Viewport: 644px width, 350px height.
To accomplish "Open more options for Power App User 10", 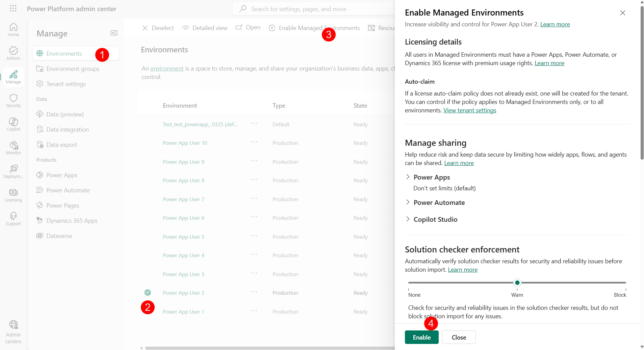I will point(254,142).
